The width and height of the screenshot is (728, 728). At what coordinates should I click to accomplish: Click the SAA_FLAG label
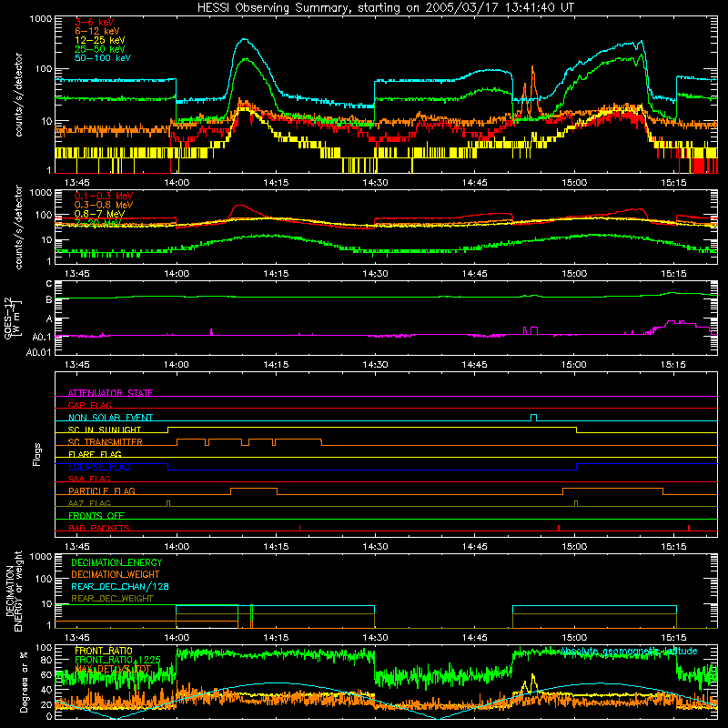(x=89, y=479)
